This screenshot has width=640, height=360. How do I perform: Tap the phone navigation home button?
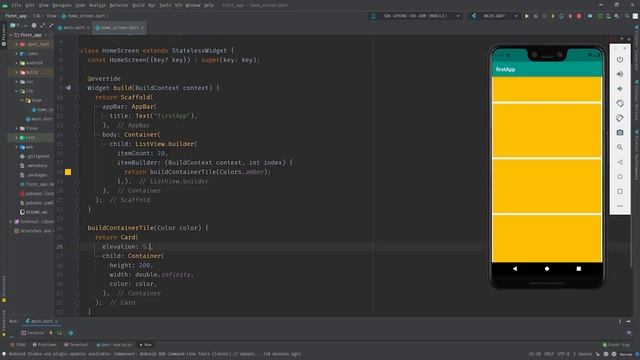tap(547, 269)
